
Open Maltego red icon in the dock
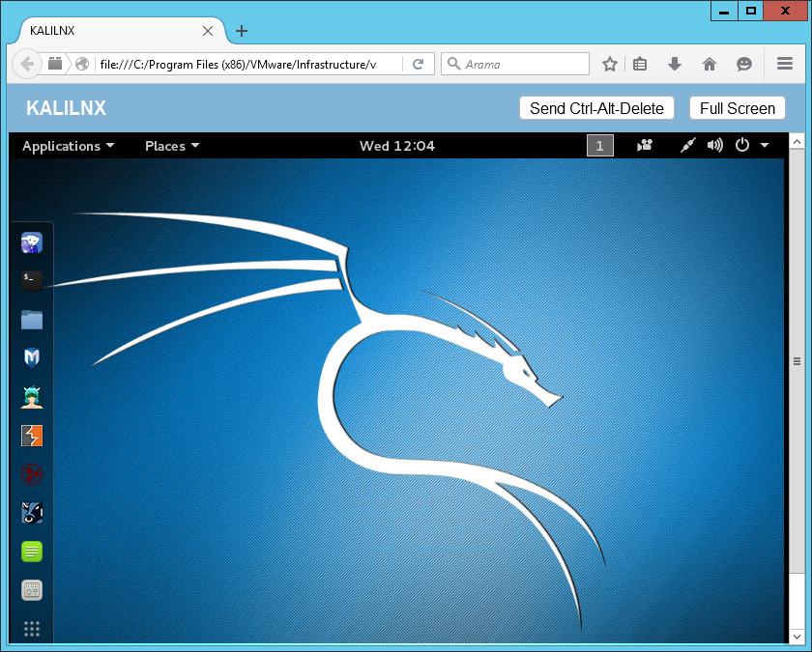[32, 474]
